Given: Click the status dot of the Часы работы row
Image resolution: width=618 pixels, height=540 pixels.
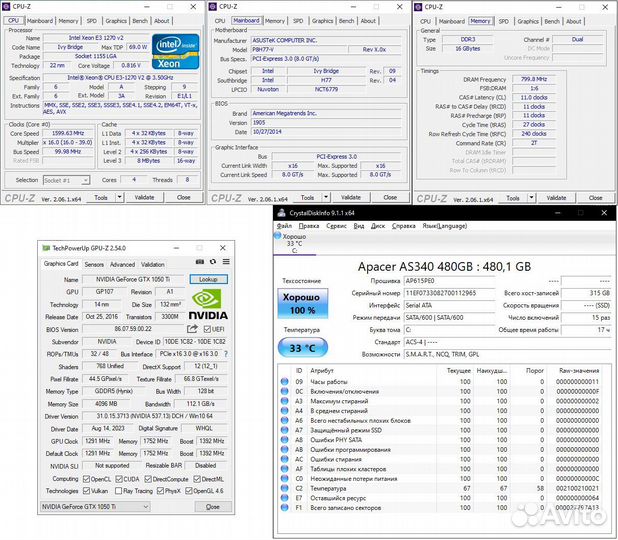Looking at the screenshot, I should 285,382.
